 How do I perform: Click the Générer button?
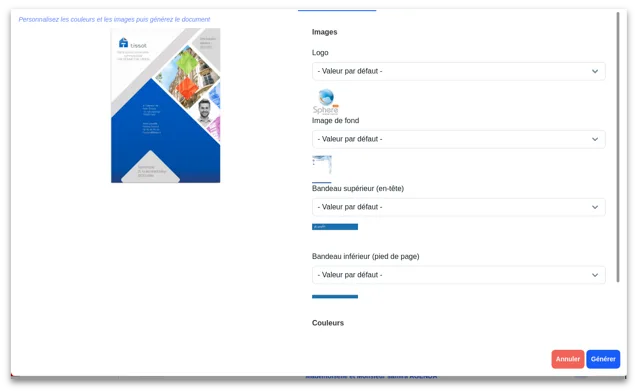[x=603, y=359]
